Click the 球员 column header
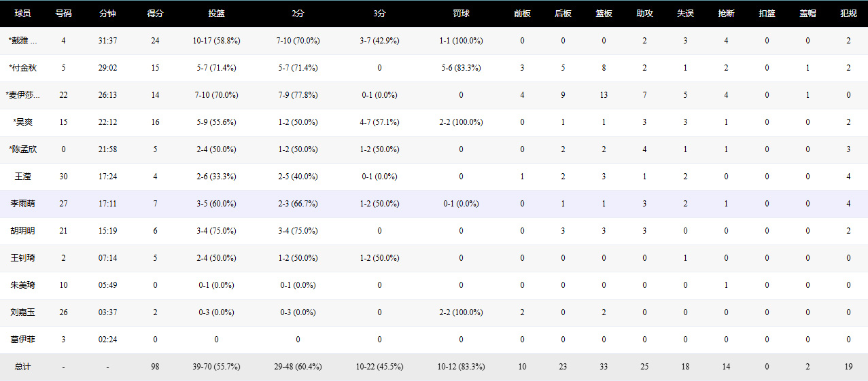This screenshot has width=868, height=381. coord(23,14)
